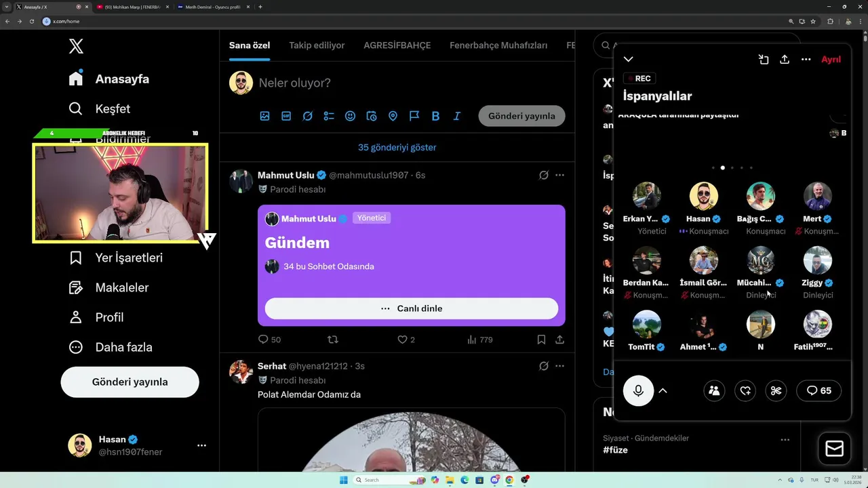Leave space with Ayrıl button
This screenshot has width=868, height=488.
[831, 60]
